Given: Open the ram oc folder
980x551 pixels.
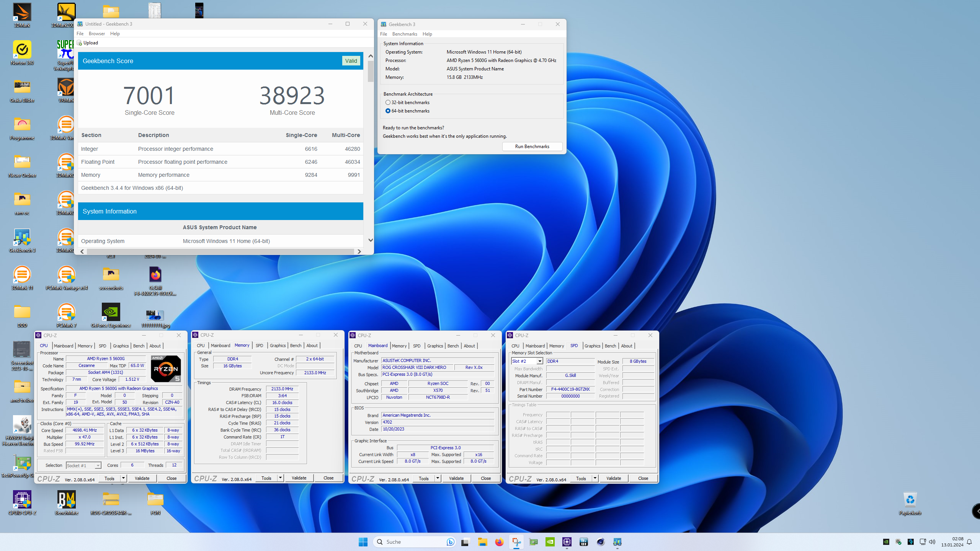Looking at the screenshot, I should [22, 203].
